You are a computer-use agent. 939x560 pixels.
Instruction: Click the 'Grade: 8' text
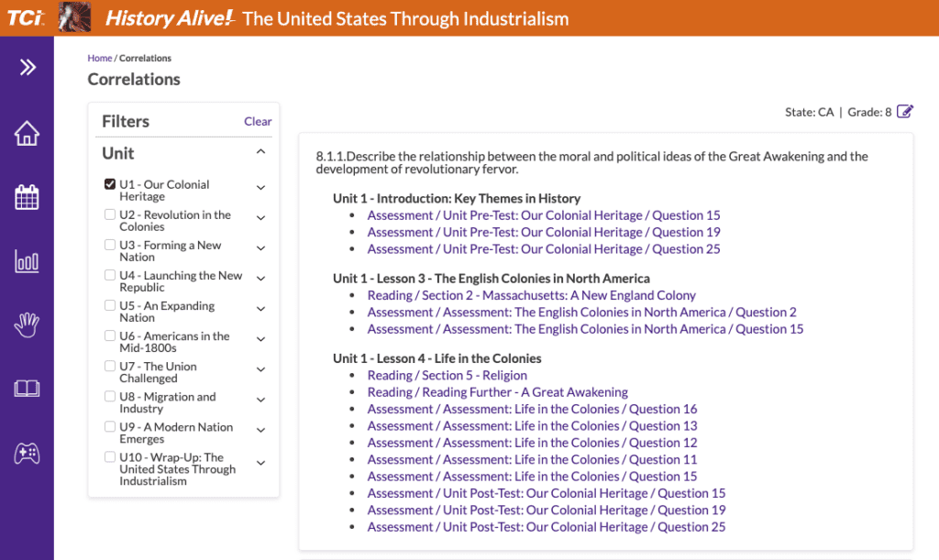[x=869, y=112]
